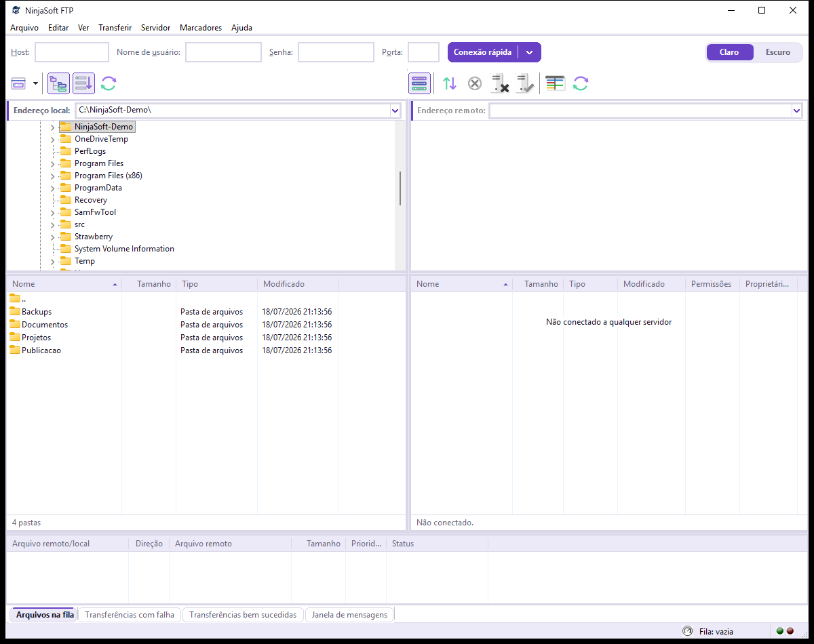The image size is (814, 644).
Task: Open the Ajuda menu
Action: point(241,28)
